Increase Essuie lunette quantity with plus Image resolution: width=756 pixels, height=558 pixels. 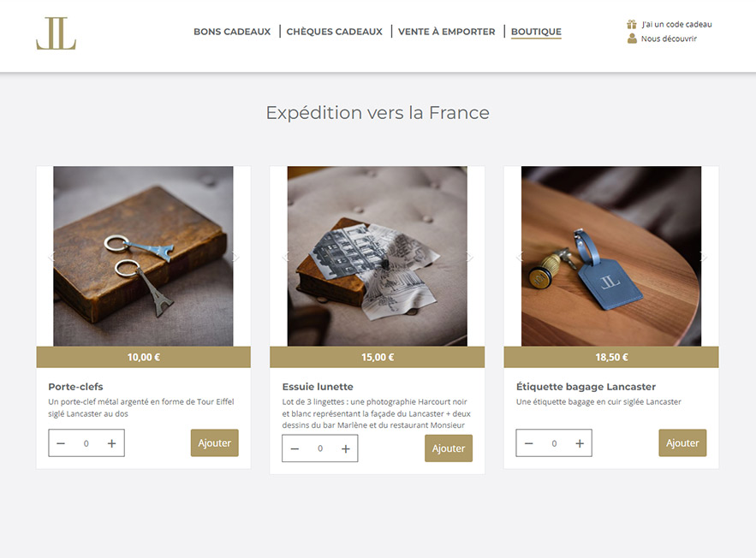(x=346, y=448)
